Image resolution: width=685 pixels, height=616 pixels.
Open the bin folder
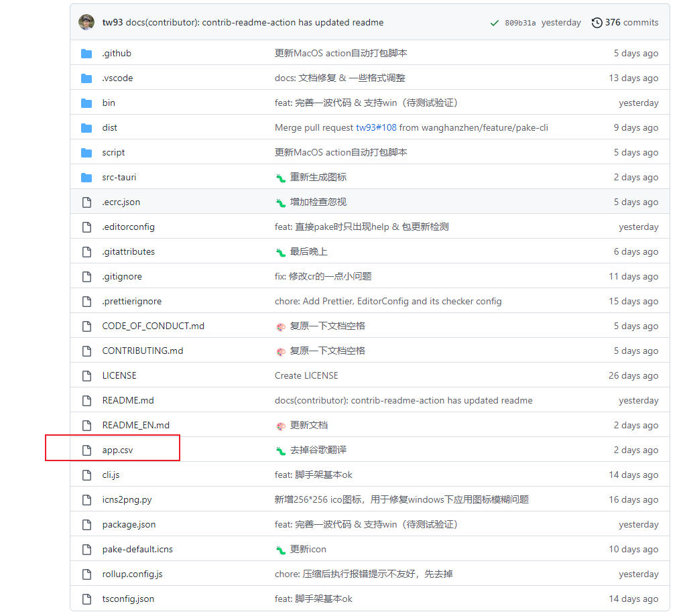(x=109, y=103)
